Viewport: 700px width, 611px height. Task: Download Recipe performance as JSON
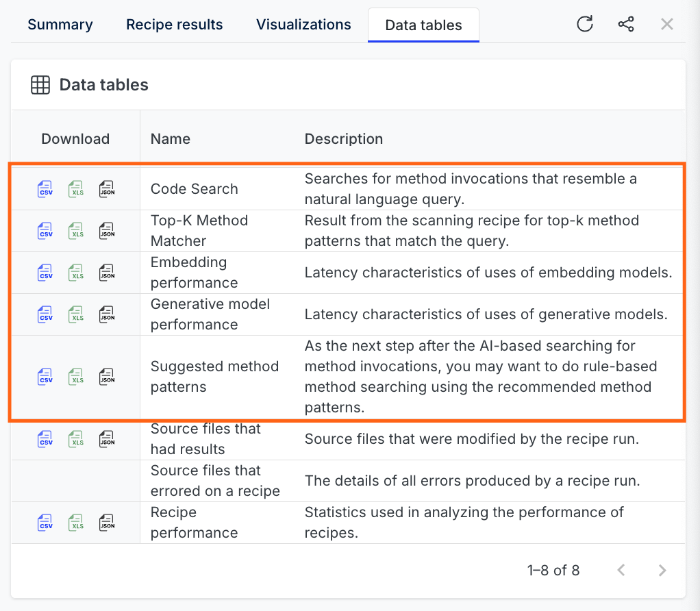coord(107,523)
